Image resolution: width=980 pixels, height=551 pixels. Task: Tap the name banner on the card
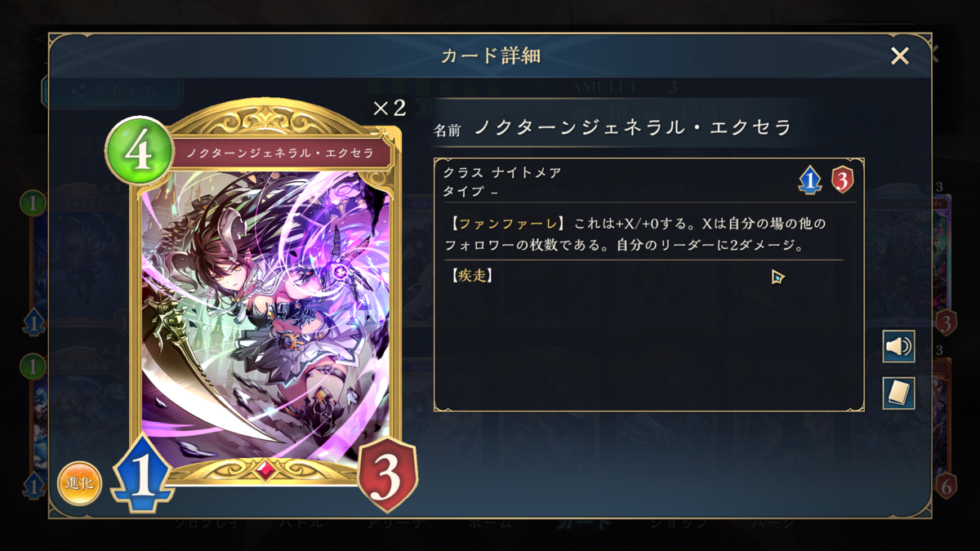pyautogui.click(x=279, y=153)
